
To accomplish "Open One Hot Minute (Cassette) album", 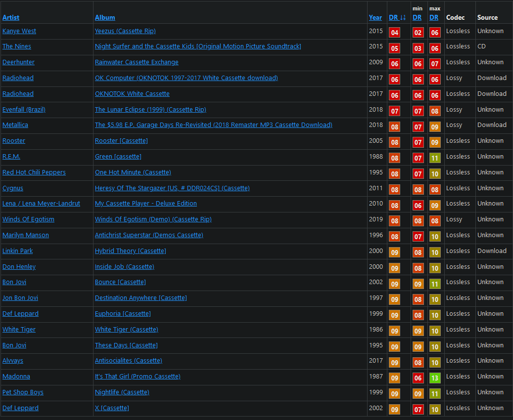I will coord(133,172).
